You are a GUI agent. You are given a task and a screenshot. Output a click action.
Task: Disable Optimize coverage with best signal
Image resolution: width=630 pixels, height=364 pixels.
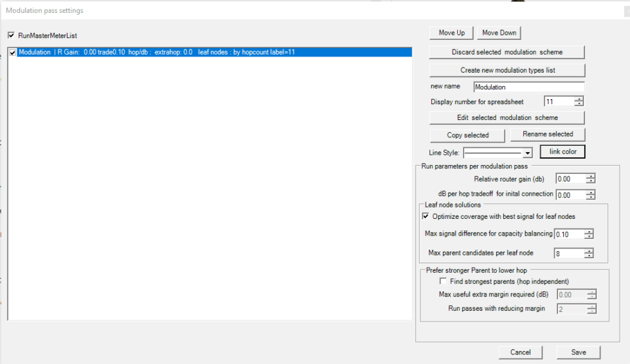point(426,216)
